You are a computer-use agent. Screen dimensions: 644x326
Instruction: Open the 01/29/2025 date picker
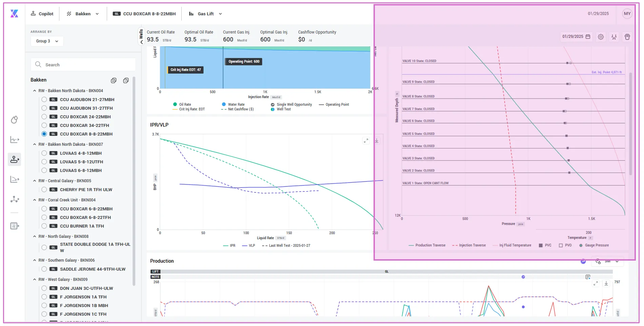[x=576, y=37]
